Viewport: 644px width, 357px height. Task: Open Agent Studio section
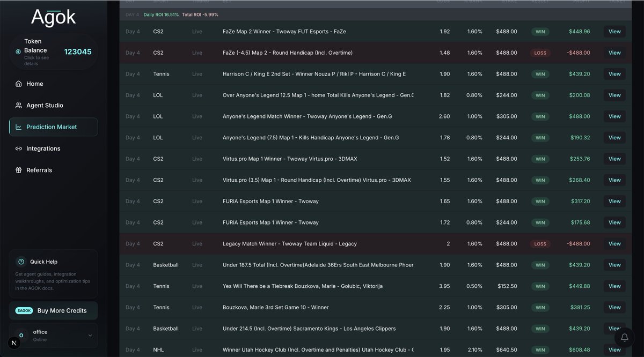(54, 106)
